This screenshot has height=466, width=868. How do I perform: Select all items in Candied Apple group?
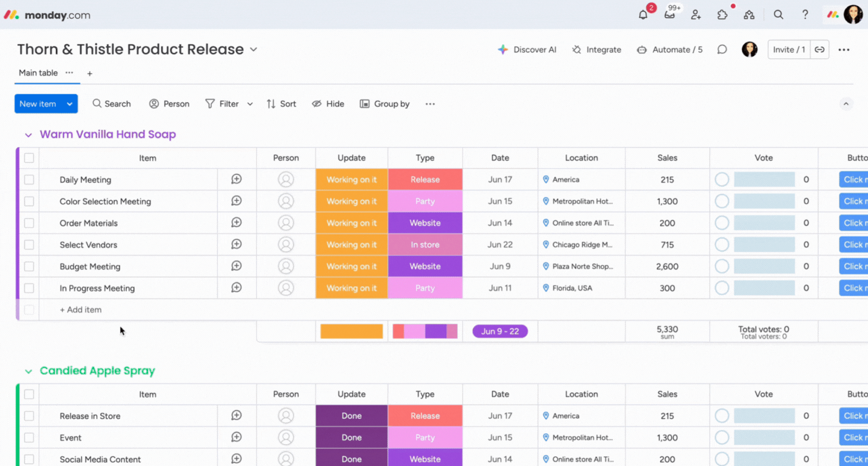29,394
